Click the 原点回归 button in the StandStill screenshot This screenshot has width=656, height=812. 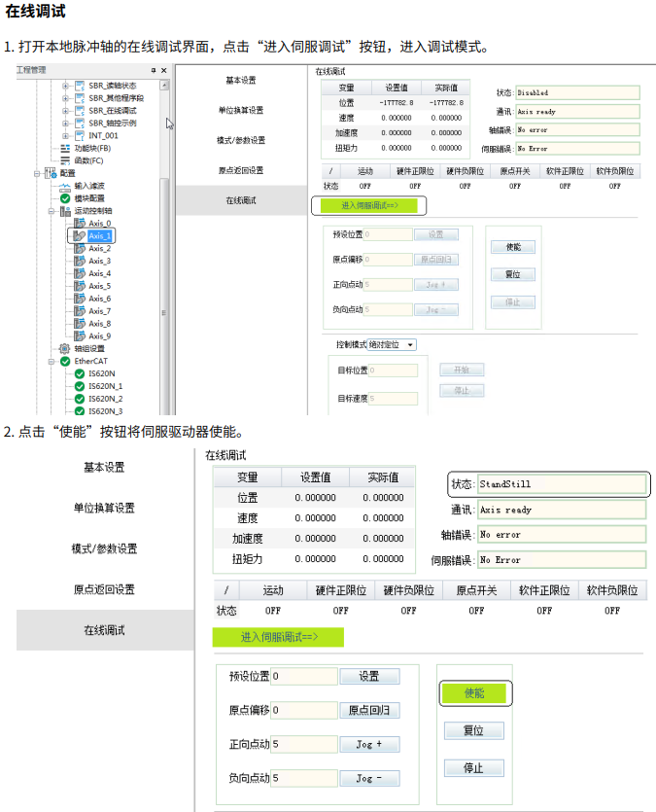369,710
